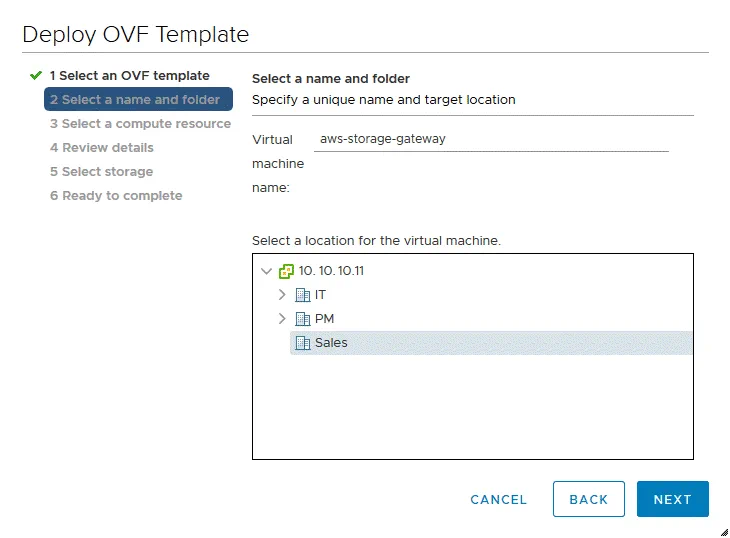This screenshot has width=730, height=538.
Task: Select step 3 Select a compute resource
Action: (x=140, y=124)
